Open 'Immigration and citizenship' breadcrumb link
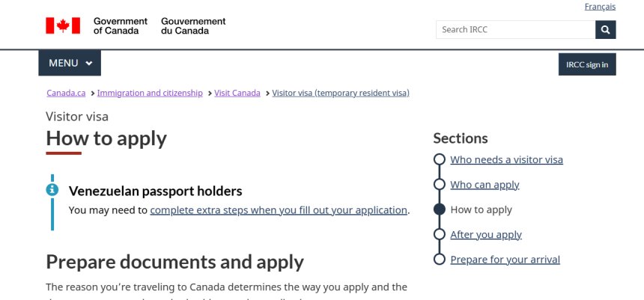 (x=150, y=94)
